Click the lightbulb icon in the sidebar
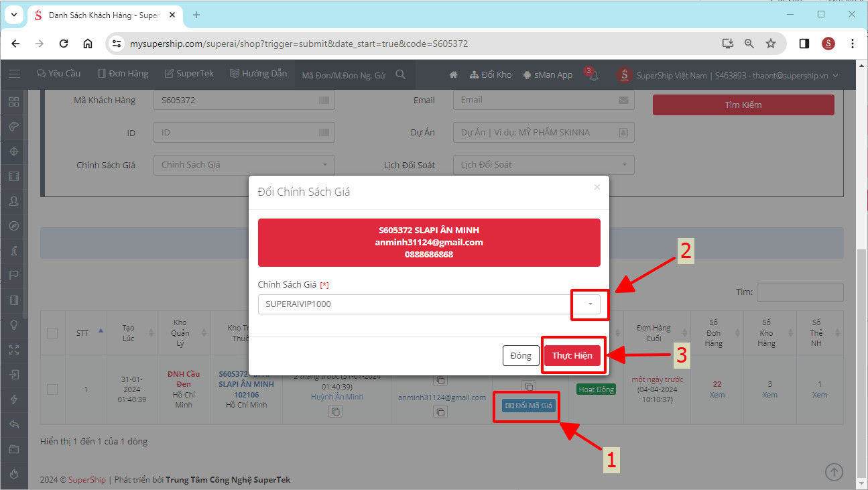 pos(14,324)
